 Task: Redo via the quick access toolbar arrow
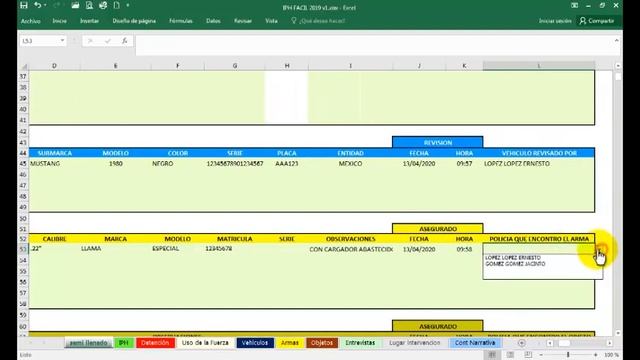point(57,5)
